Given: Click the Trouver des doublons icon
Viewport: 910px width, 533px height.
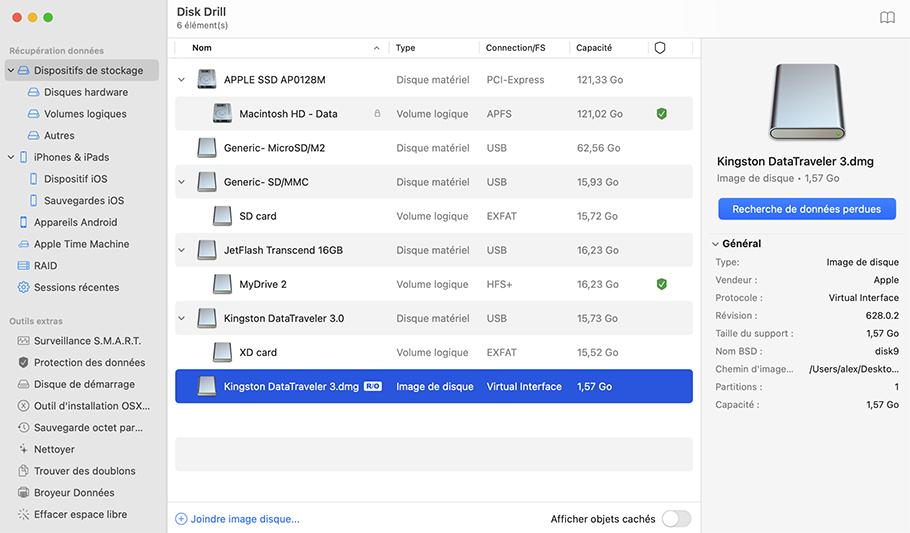Looking at the screenshot, I should tap(23, 471).
